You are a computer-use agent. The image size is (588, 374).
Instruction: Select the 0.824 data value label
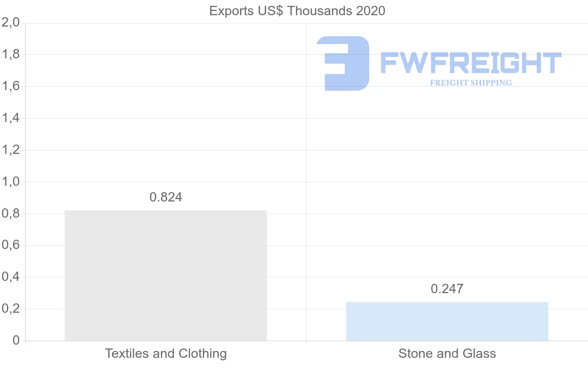click(166, 197)
